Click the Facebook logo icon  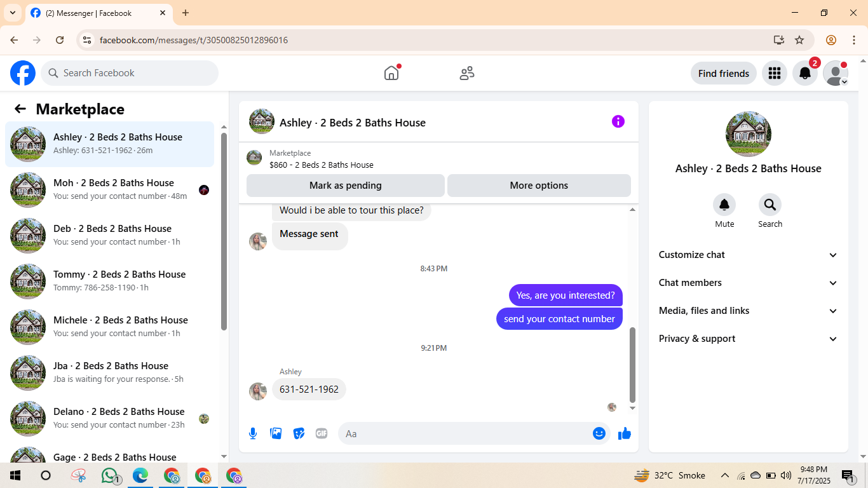coord(23,73)
